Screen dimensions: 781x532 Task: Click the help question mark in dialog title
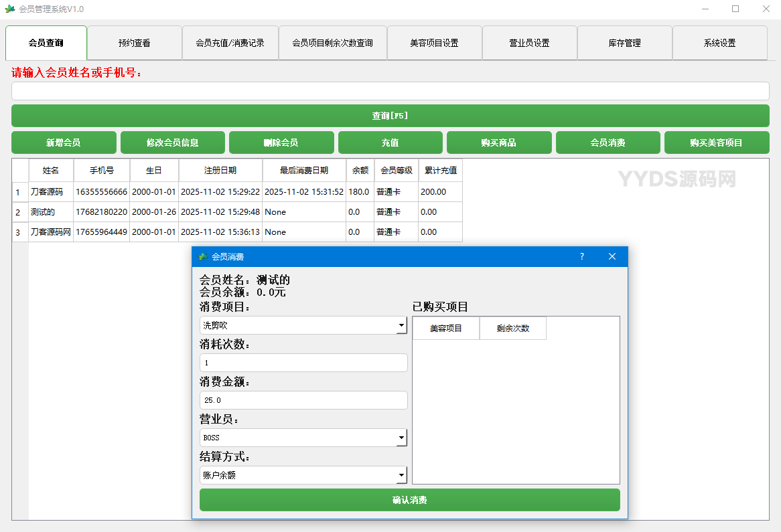point(581,256)
